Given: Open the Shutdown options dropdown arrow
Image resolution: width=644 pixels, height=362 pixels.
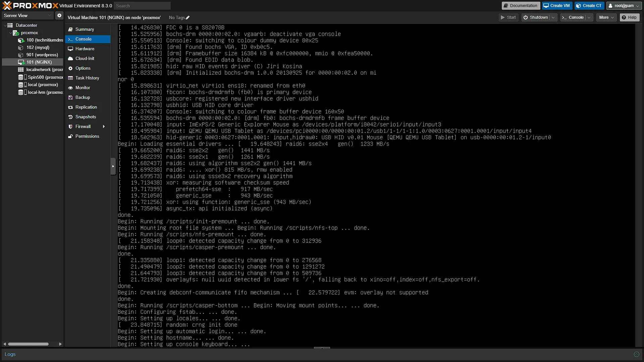Looking at the screenshot, I should click(x=553, y=17).
